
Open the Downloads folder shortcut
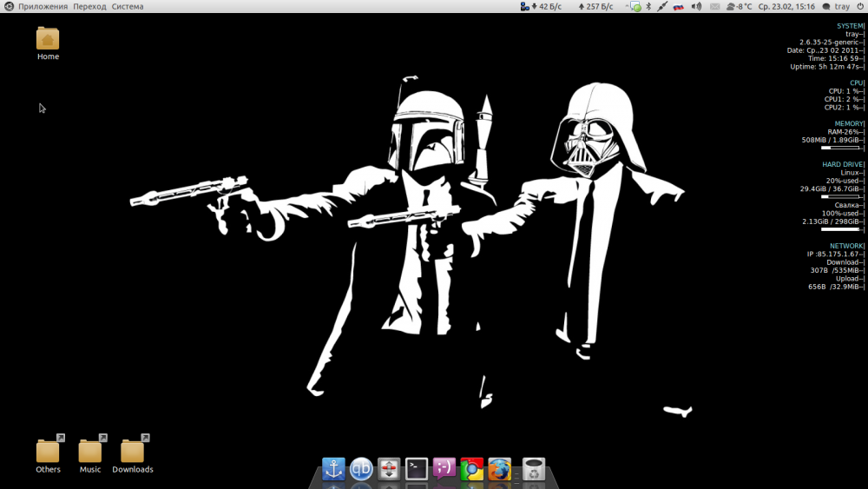tap(133, 454)
